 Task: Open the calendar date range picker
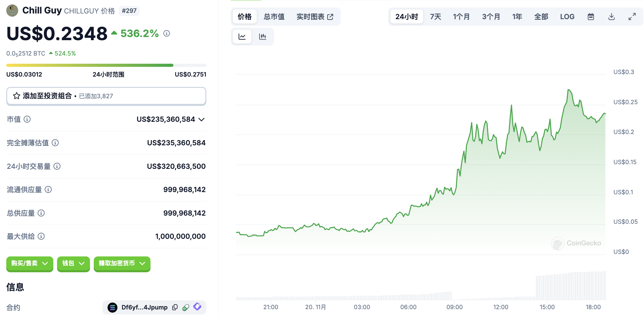coord(591,17)
